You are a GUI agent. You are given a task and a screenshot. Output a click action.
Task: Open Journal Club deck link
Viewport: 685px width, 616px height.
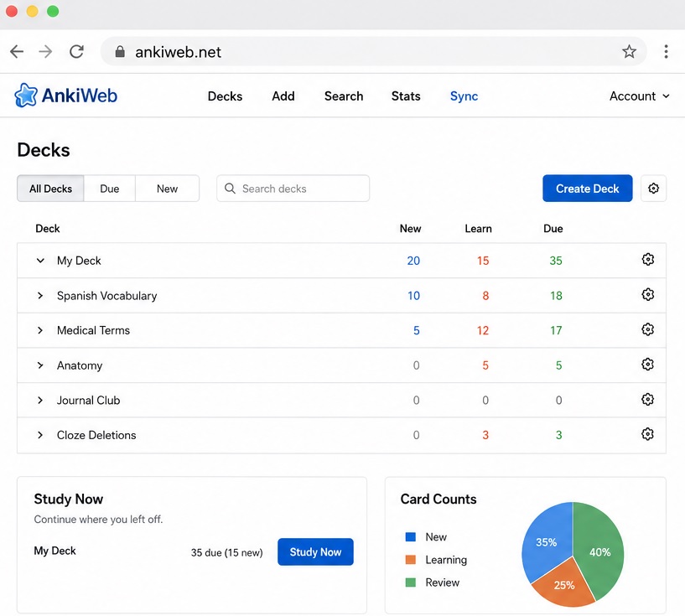pos(88,401)
